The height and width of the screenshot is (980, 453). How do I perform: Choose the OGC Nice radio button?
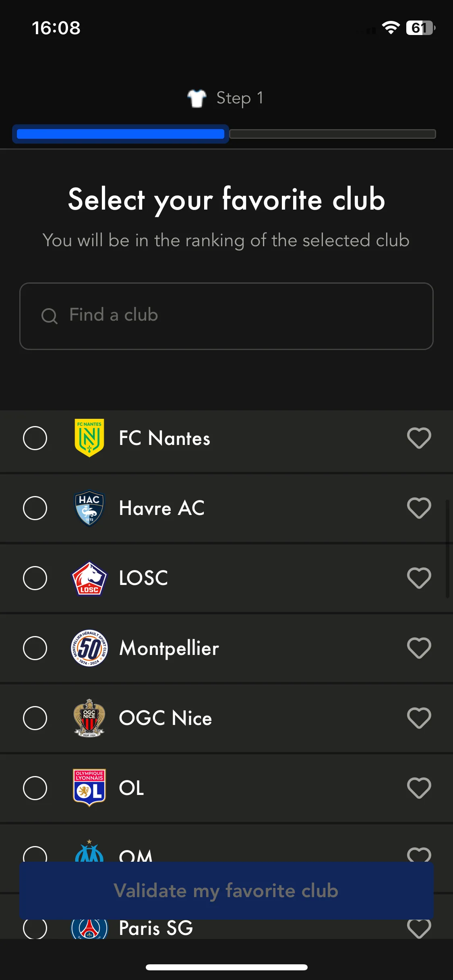tap(35, 718)
